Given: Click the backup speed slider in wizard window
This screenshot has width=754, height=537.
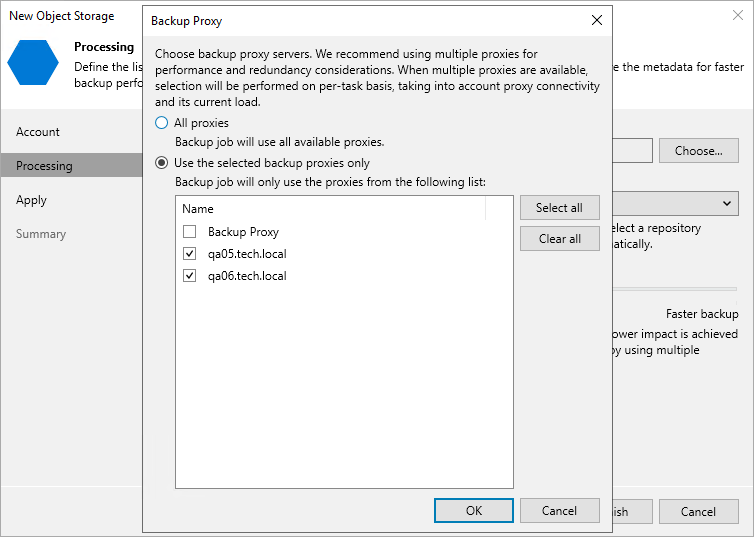Looking at the screenshot, I should click(675, 289).
